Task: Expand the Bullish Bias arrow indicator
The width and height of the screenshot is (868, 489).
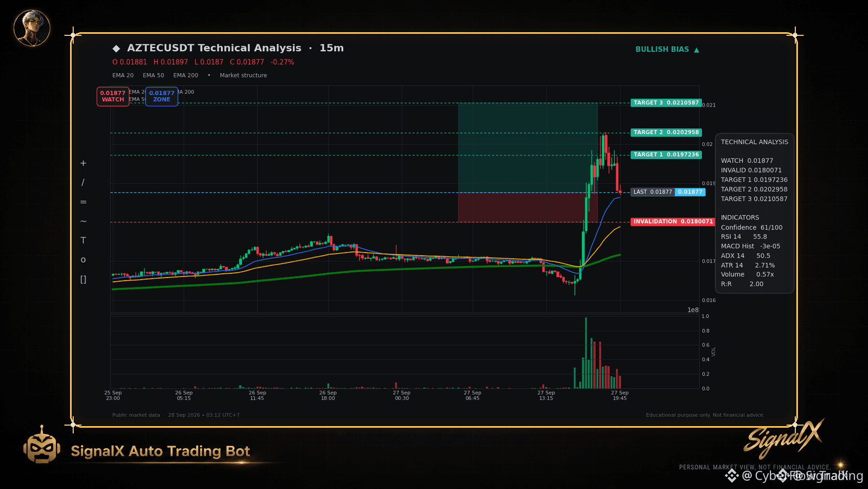Action: [x=696, y=50]
